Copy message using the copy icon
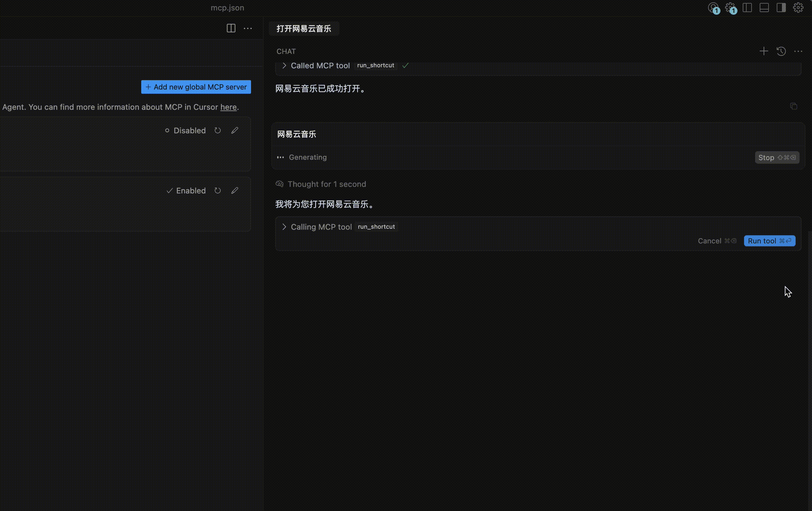The image size is (812, 511). [794, 107]
